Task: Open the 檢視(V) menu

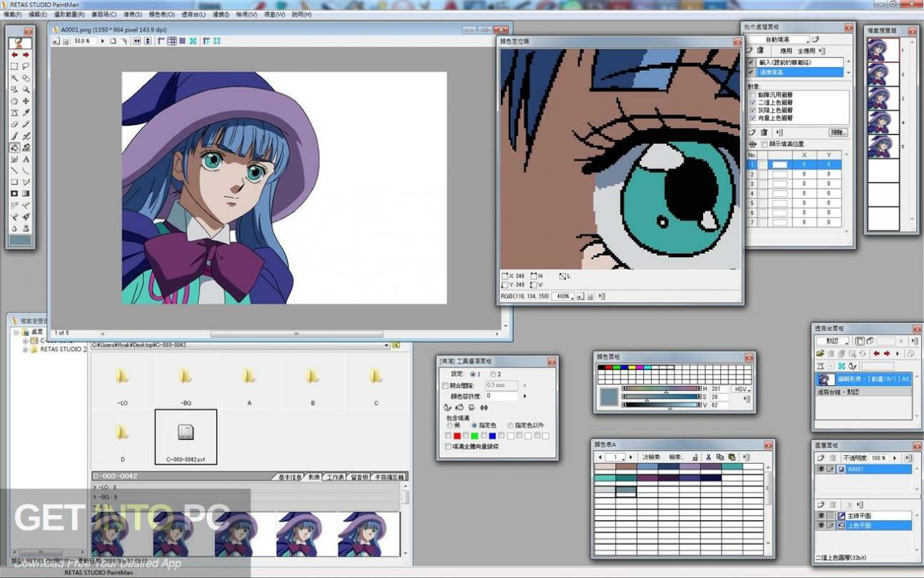Action: pyautogui.click(x=247, y=14)
